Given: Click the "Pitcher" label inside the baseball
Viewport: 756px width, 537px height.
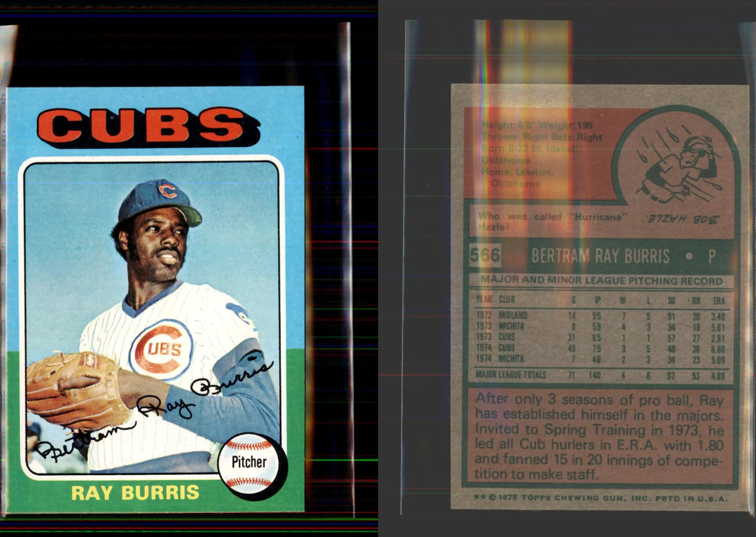Looking at the screenshot, I should click(249, 462).
